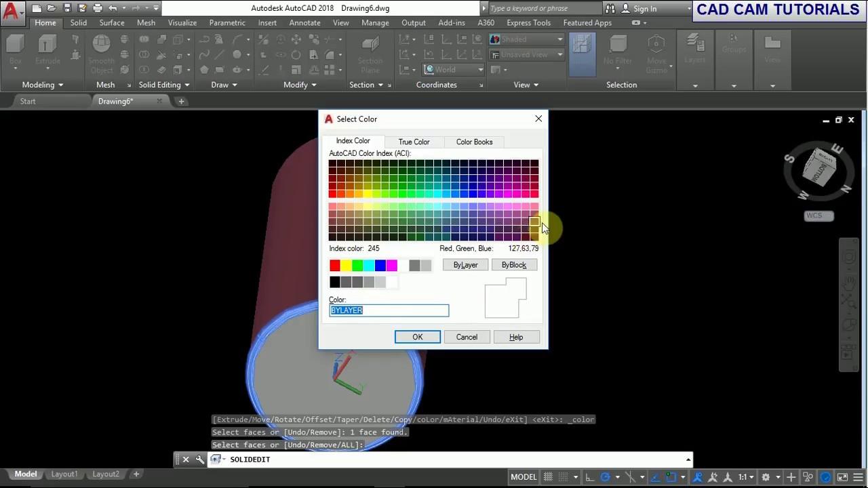
Task: Click the ByLayer button
Action: point(466,265)
